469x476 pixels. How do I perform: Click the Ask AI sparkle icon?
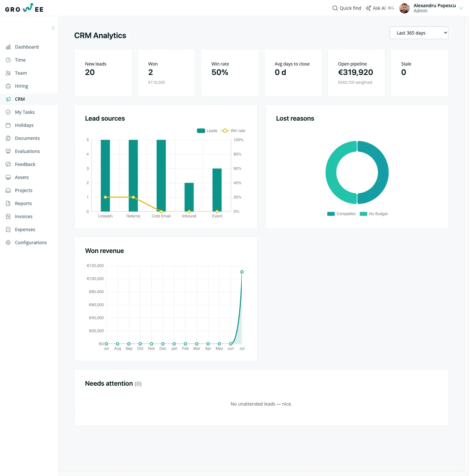point(368,8)
